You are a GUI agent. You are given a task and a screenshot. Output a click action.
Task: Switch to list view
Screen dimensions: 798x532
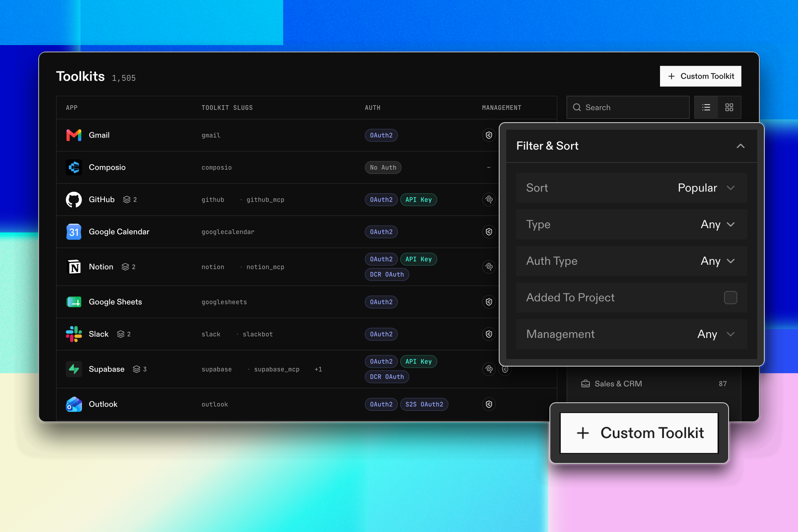(706, 107)
